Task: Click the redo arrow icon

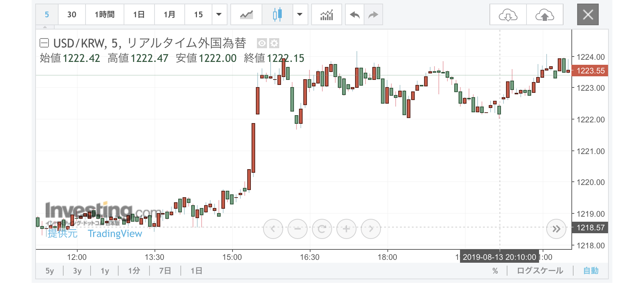Action: (373, 15)
